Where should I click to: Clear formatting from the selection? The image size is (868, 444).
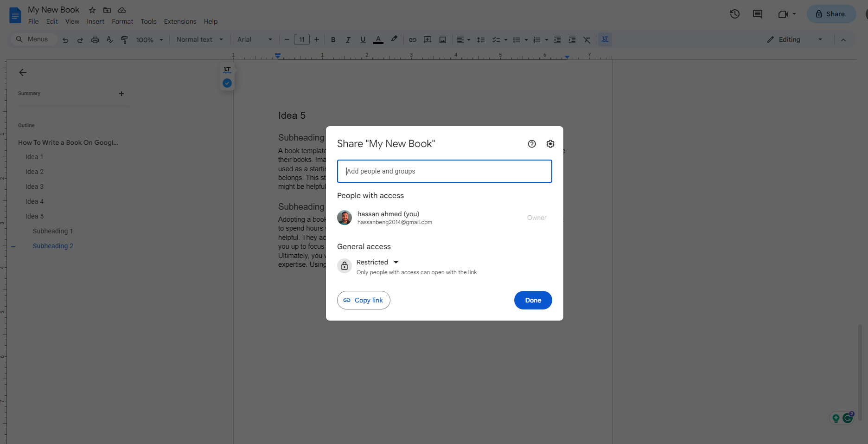587,40
